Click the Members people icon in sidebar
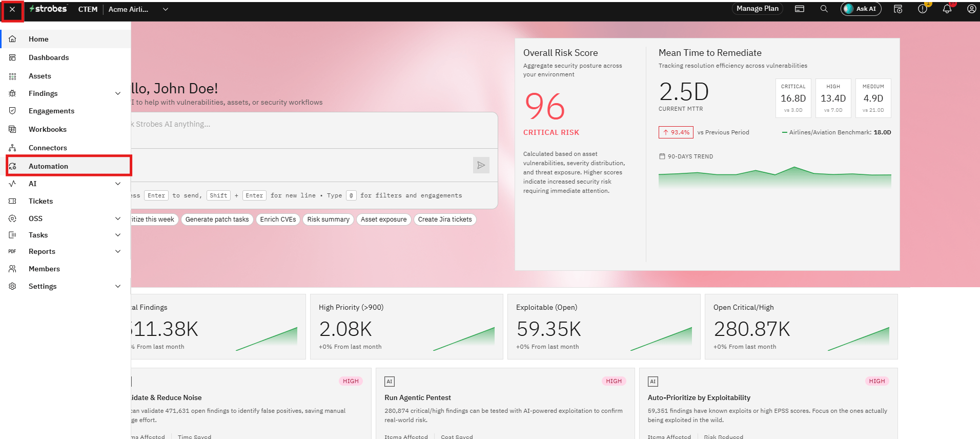This screenshot has height=439, width=980. (12, 269)
